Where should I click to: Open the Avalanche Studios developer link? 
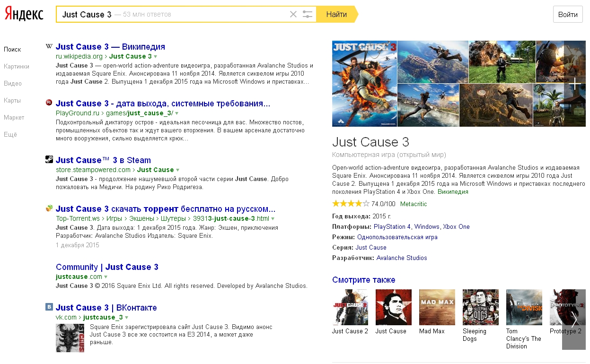point(402,258)
